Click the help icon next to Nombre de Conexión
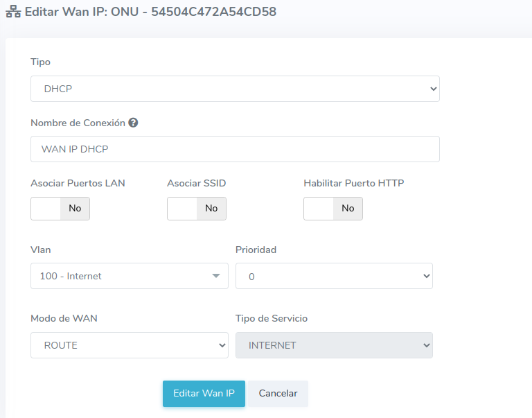Image resolution: width=532 pixels, height=418 pixels. tap(133, 123)
